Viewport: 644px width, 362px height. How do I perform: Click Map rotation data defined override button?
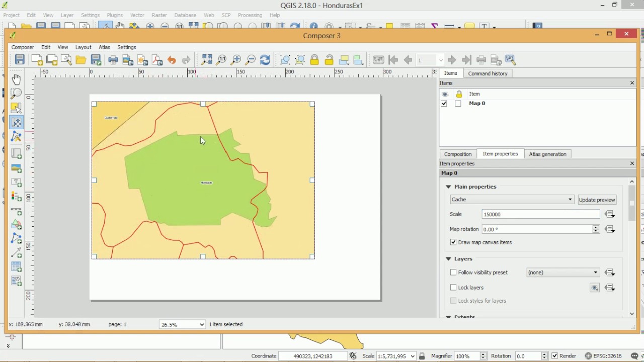click(610, 229)
